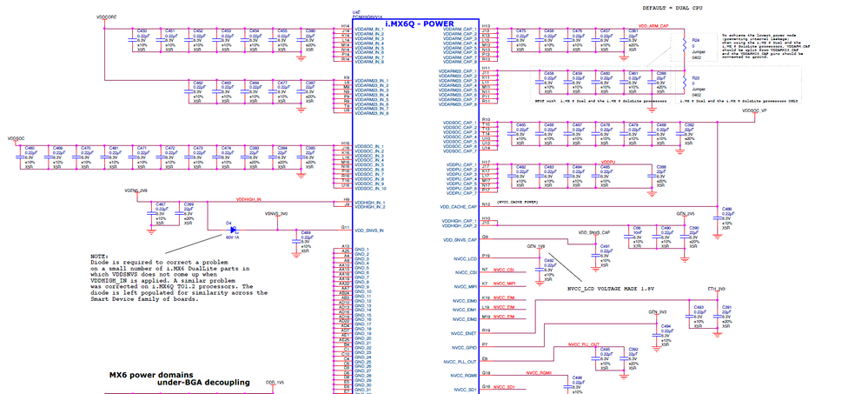Viewport: 868px width, 394px height.
Task: Click the VDD_CACHE_CAP pin name
Action: (459, 207)
